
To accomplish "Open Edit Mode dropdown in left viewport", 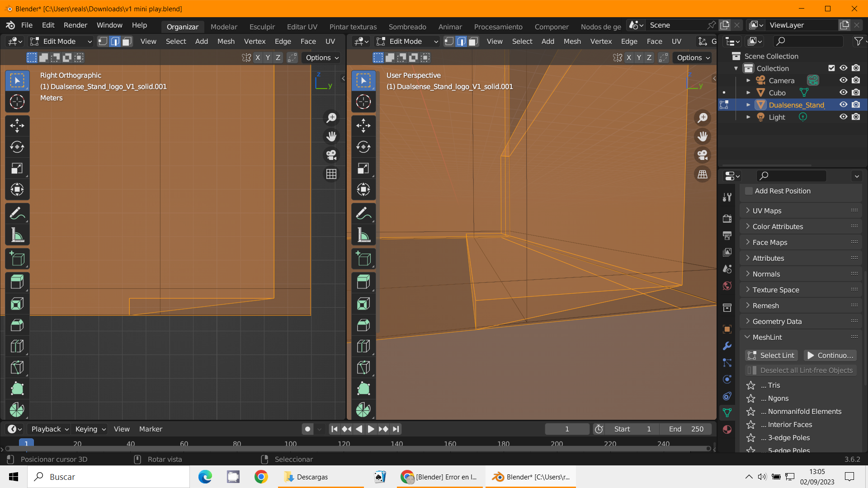I will pos(61,42).
